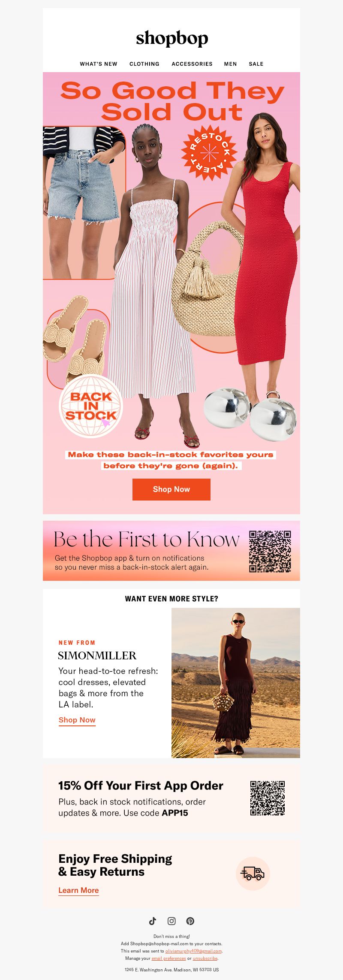Screen dimensions: 343x980
Task: Open the What's New menu item
Action: coord(99,64)
